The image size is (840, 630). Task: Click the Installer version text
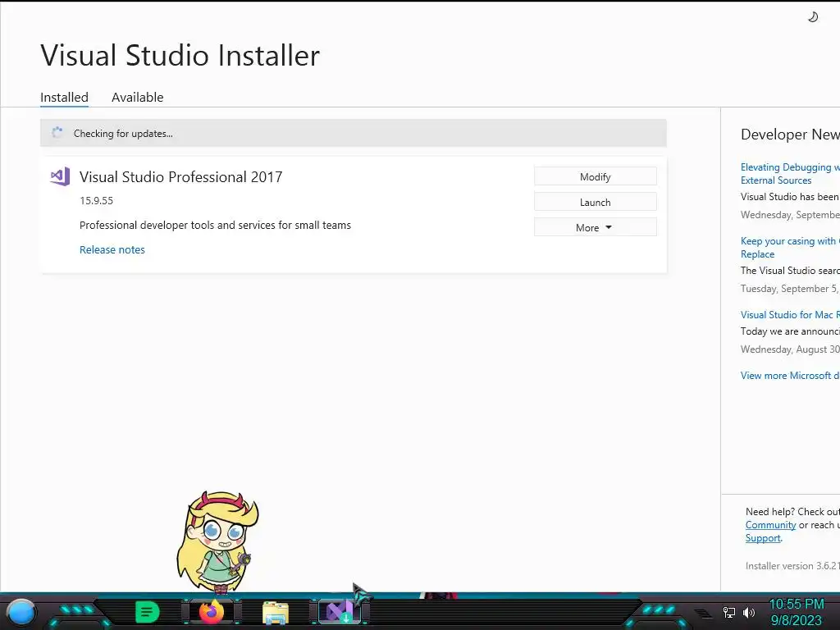(x=792, y=566)
